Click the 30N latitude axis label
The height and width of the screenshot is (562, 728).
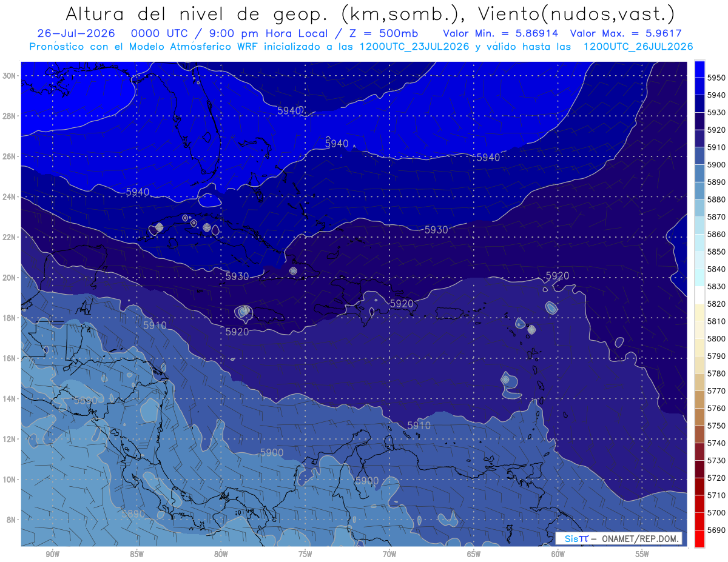coord(9,75)
